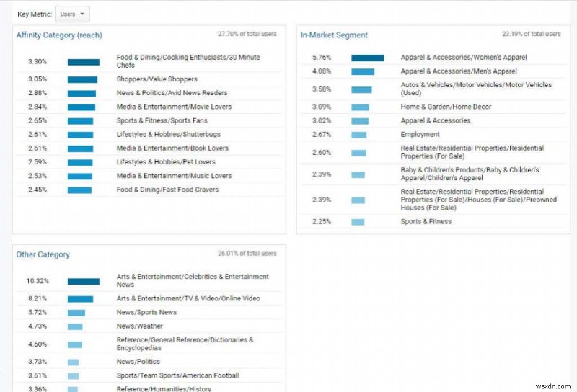Click the News/Sports News label

[146, 312]
